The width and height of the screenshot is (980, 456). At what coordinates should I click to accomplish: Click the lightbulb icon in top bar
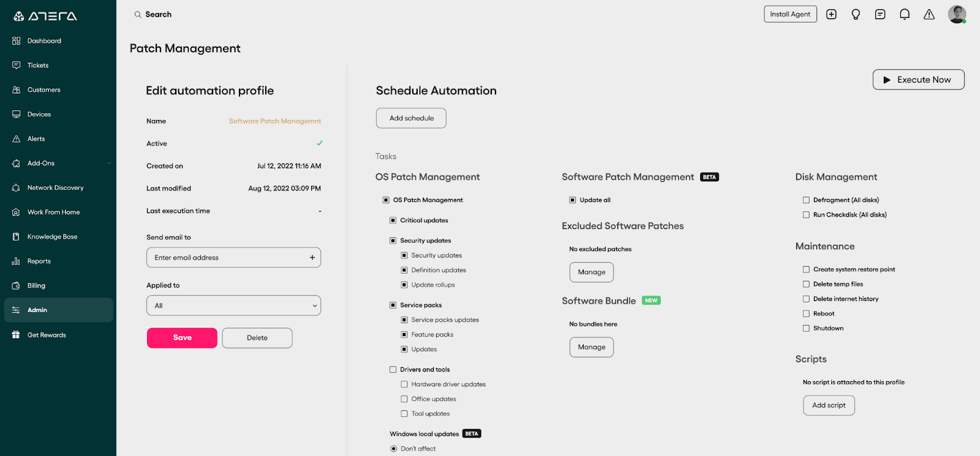coord(856,14)
